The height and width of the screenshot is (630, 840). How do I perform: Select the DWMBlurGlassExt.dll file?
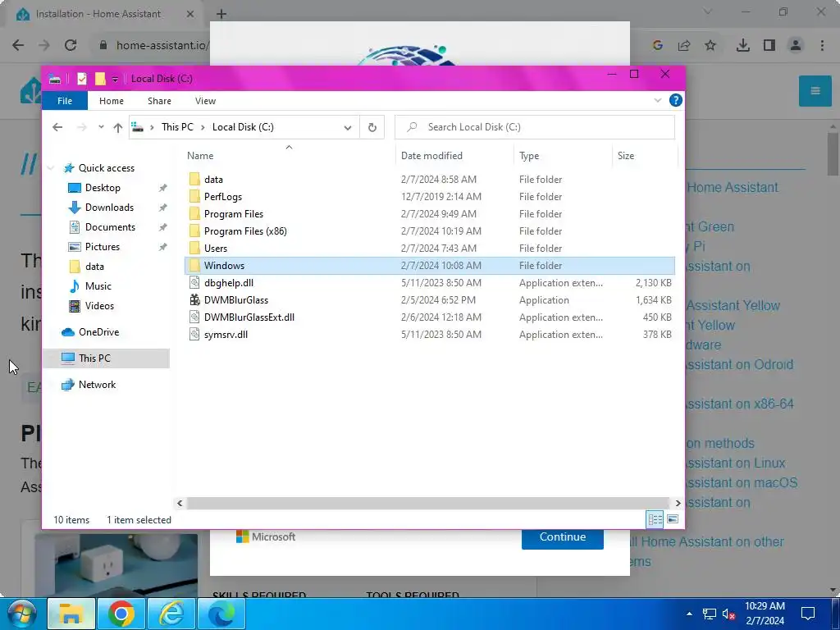[249, 317]
